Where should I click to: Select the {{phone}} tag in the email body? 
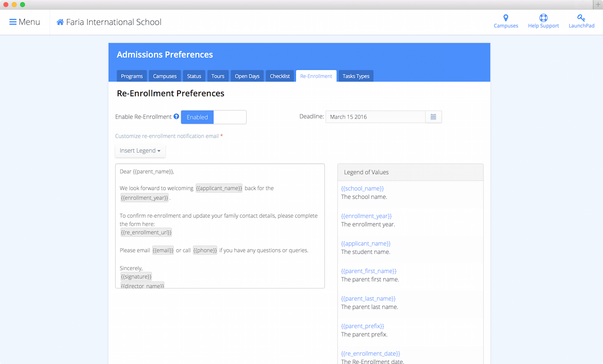(x=205, y=251)
